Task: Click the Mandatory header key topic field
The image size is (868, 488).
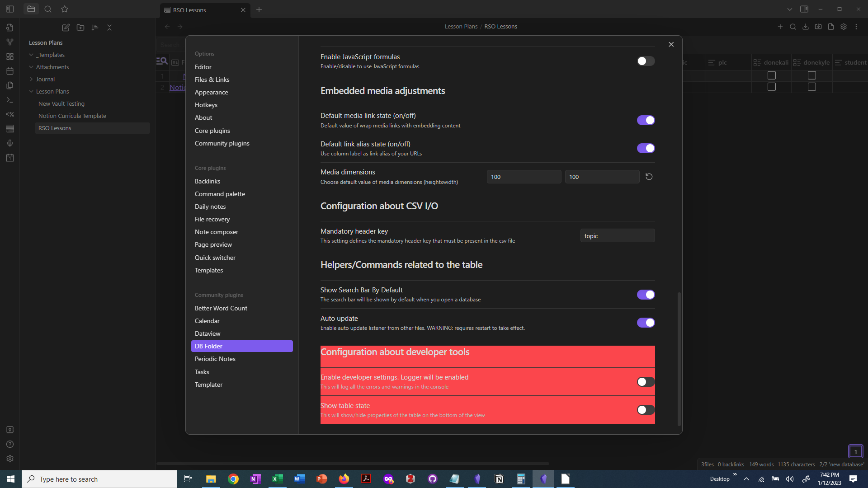Action: [618, 235]
